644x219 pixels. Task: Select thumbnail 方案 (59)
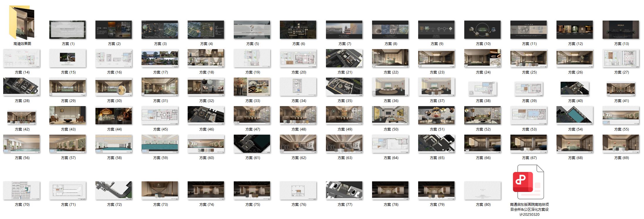[160, 144]
